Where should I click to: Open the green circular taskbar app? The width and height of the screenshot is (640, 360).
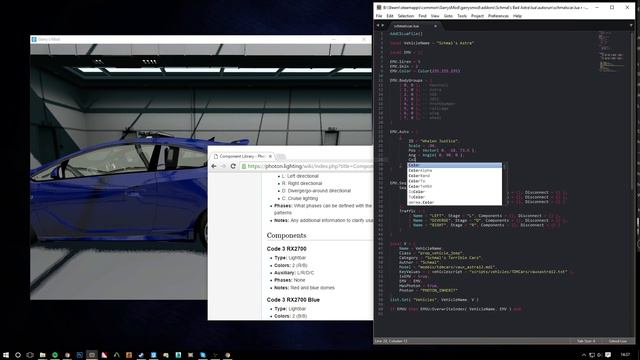tap(55, 355)
